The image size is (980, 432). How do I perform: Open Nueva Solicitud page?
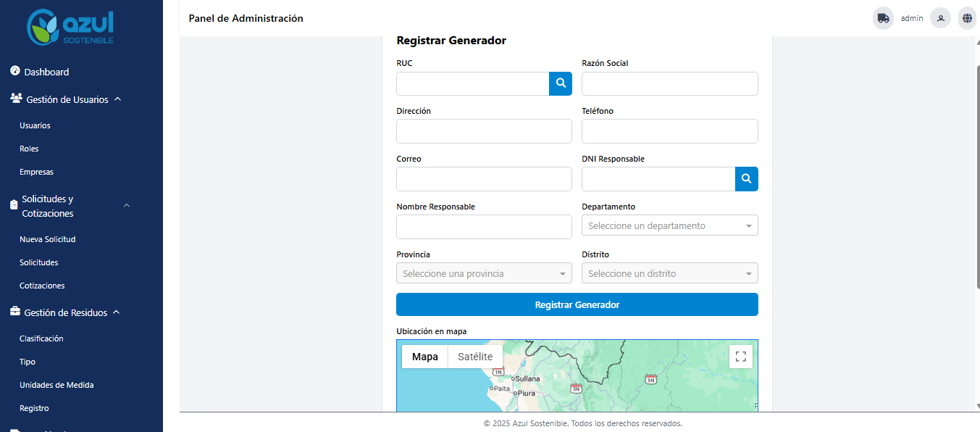pos(48,239)
